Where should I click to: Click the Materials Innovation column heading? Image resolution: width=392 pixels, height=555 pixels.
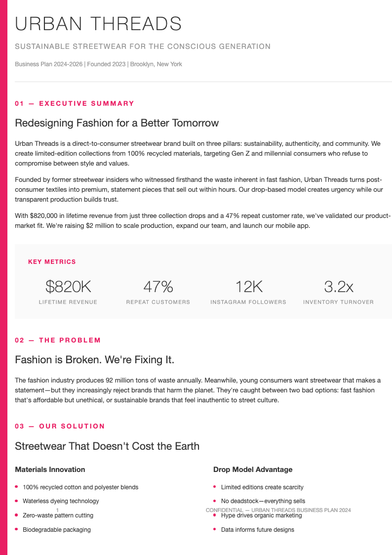click(x=50, y=470)
